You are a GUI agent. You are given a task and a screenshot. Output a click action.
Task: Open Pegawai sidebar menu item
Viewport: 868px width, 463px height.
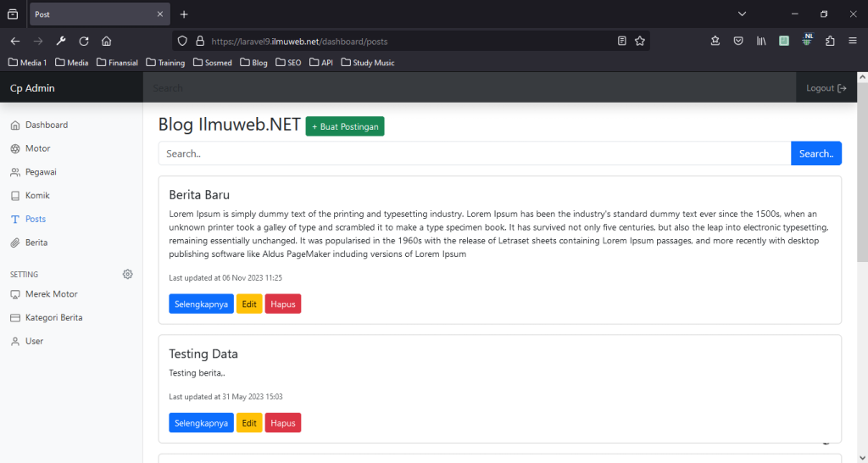41,172
